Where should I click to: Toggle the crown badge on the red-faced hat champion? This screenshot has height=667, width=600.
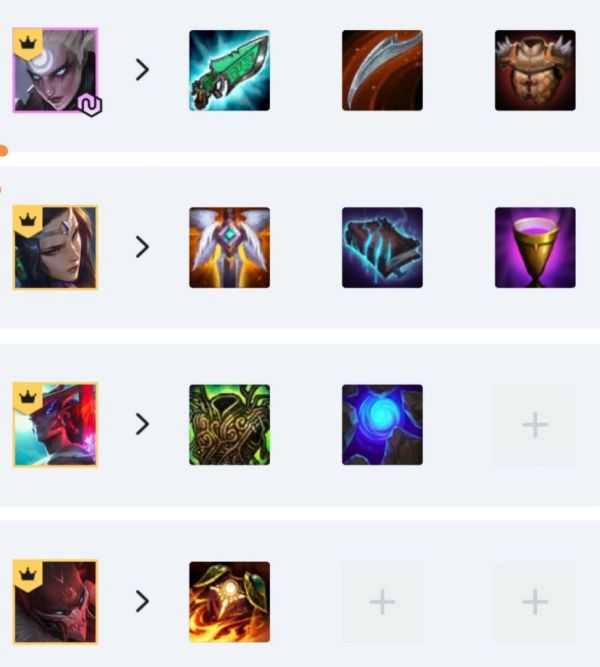[28, 398]
